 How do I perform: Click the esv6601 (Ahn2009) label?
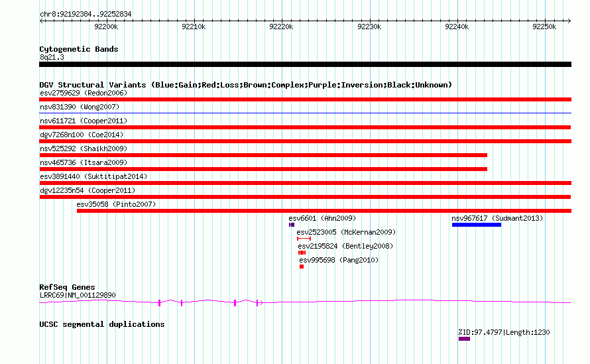coord(322,218)
